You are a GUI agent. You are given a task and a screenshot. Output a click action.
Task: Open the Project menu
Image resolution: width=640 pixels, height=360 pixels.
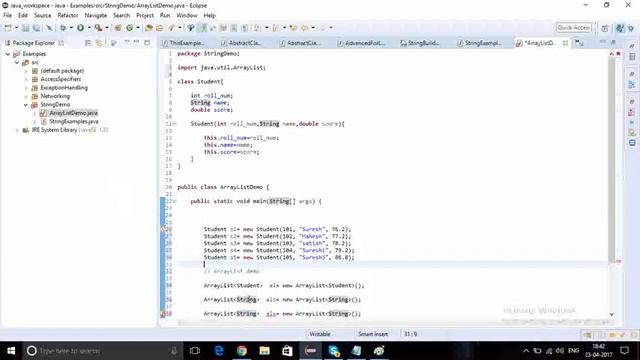[145, 16]
